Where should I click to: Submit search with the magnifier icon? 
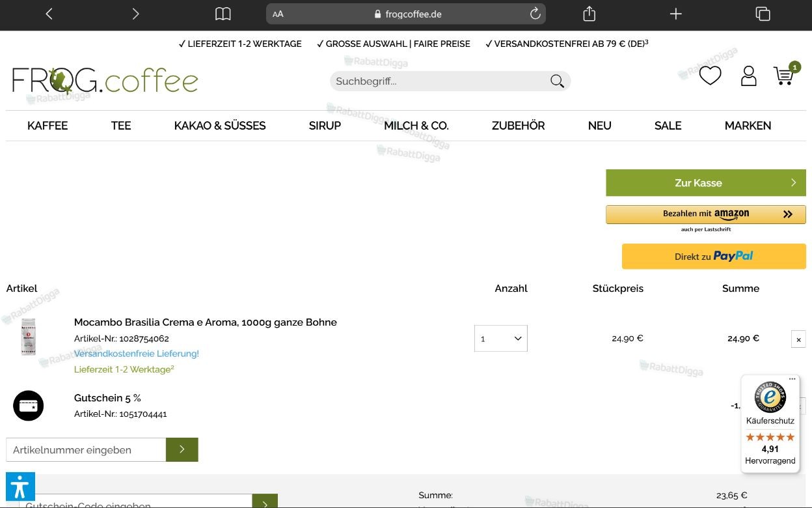[557, 81]
